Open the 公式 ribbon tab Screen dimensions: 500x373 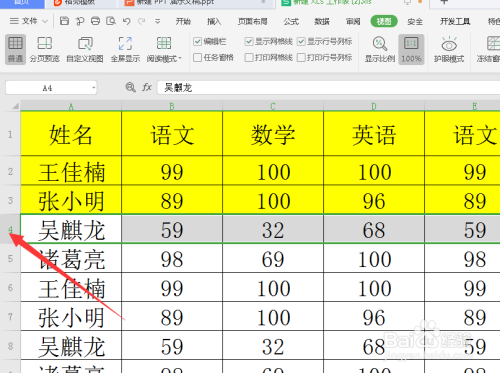click(x=291, y=22)
